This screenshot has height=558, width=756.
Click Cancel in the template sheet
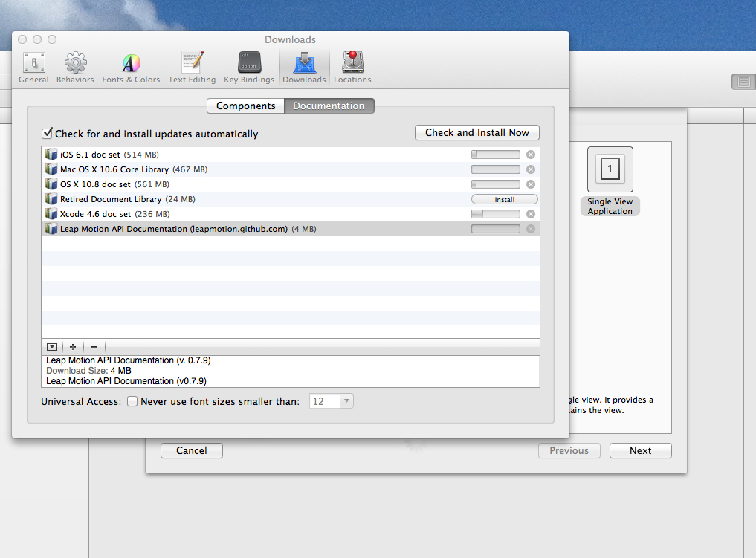191,450
